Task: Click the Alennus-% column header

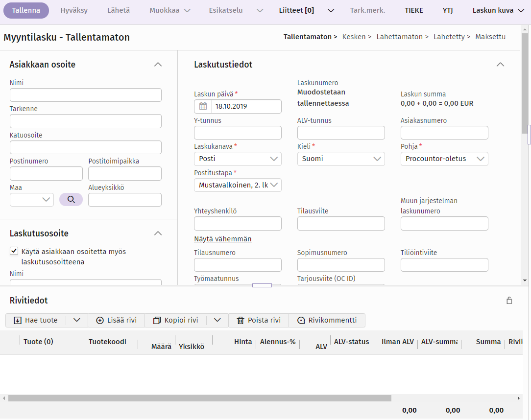Action: click(x=278, y=342)
